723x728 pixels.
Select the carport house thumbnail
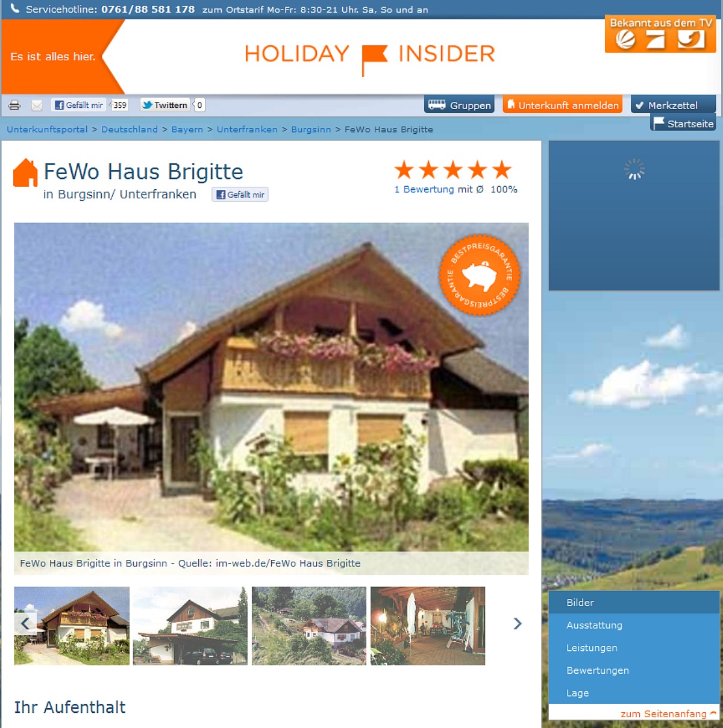click(190, 626)
